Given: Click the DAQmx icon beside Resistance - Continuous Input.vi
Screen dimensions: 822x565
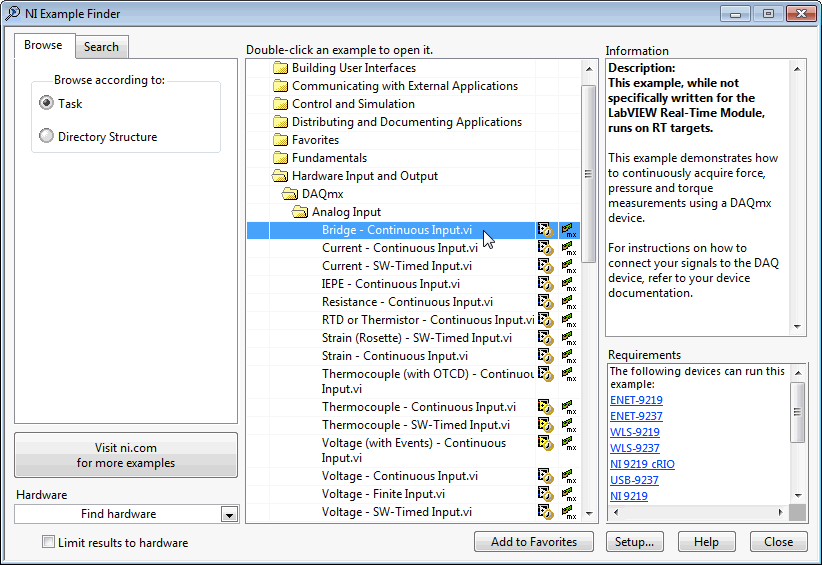Looking at the screenshot, I should pyautogui.click(x=568, y=302).
